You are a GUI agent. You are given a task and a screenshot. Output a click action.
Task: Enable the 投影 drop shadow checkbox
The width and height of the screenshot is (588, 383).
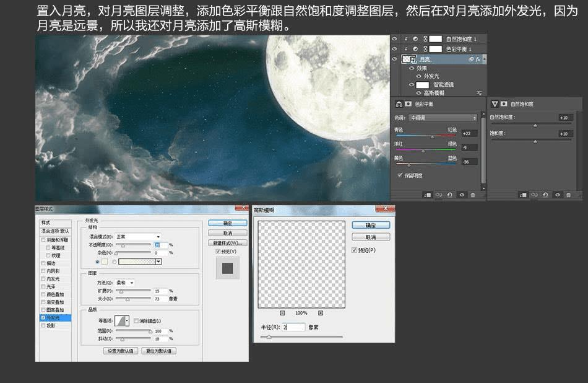[43, 325]
